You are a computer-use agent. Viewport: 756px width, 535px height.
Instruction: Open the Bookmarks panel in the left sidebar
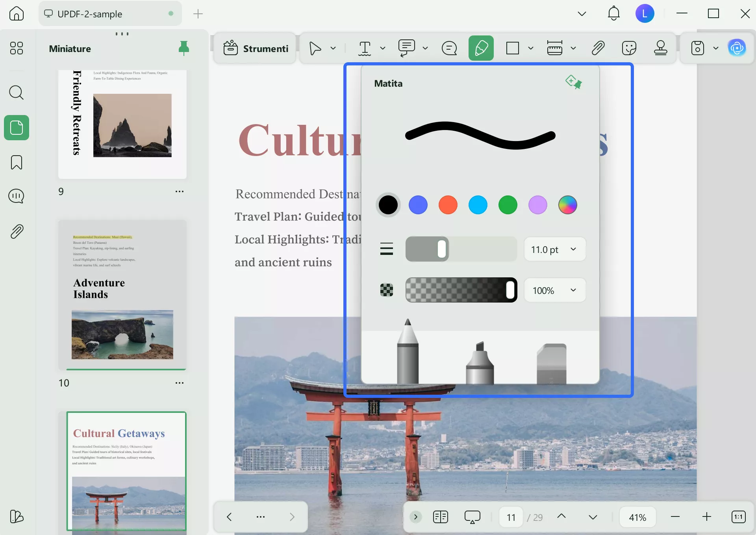tap(17, 162)
